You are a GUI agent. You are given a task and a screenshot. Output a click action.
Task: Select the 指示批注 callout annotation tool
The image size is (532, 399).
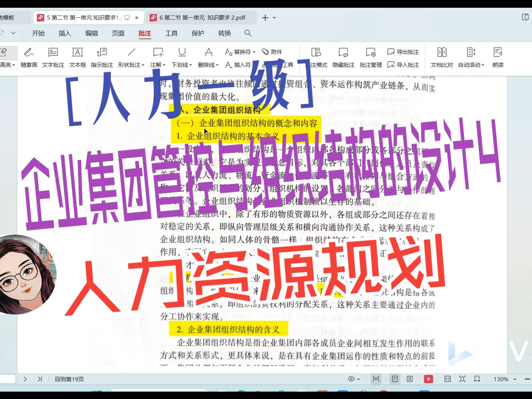102,57
